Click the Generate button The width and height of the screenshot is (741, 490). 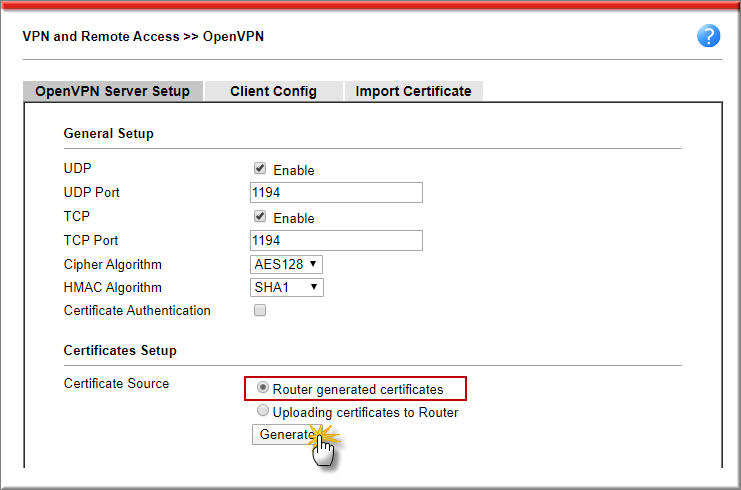pos(288,434)
